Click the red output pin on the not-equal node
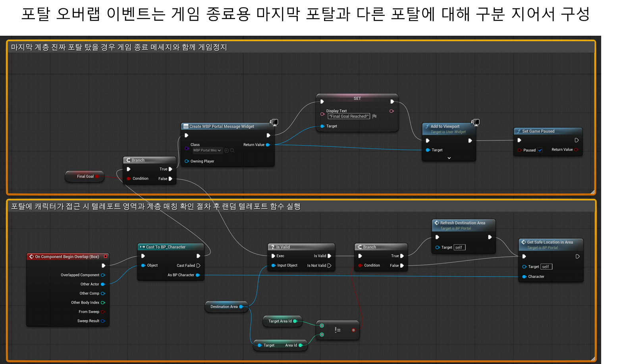This screenshot has width=623, height=364. 353,330
